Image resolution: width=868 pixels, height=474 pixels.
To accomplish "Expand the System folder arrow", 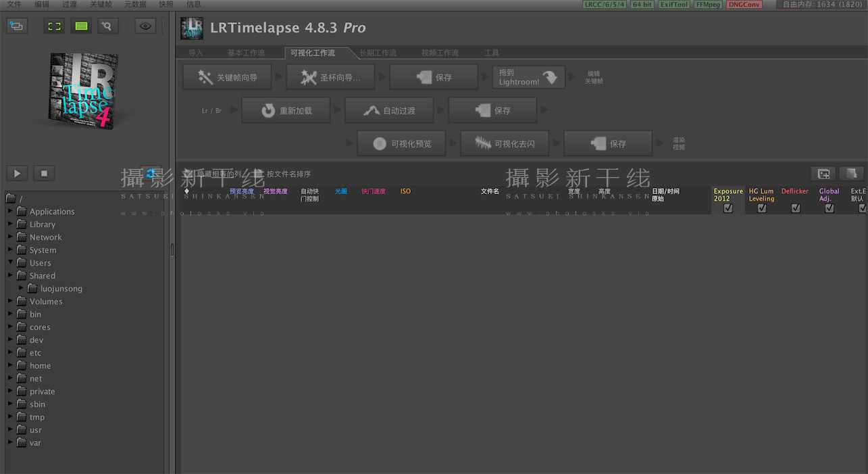I will coord(11,250).
